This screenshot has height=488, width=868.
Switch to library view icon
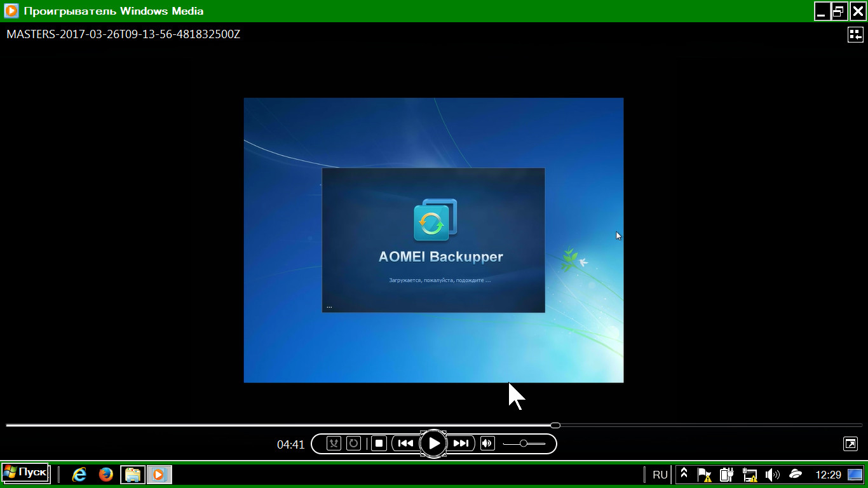(855, 34)
